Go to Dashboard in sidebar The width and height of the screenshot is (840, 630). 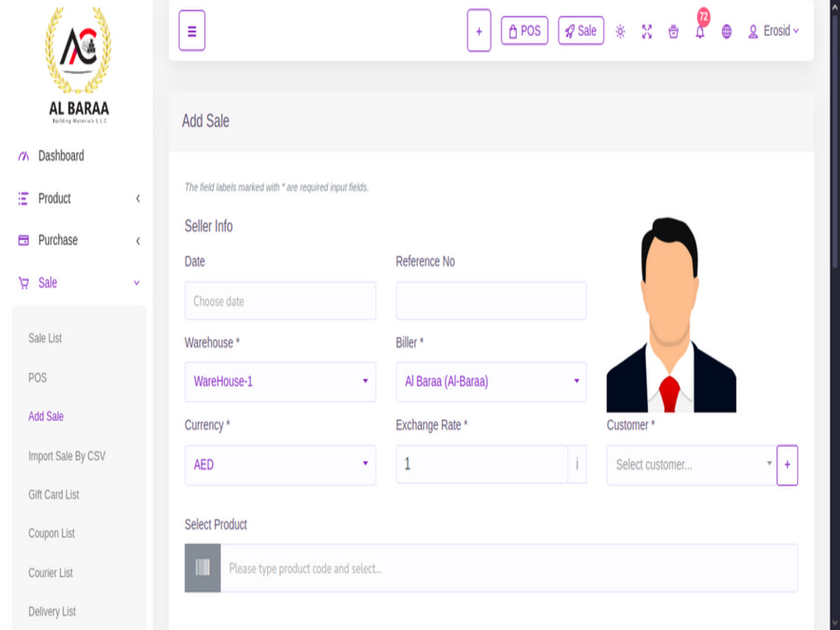[60, 156]
